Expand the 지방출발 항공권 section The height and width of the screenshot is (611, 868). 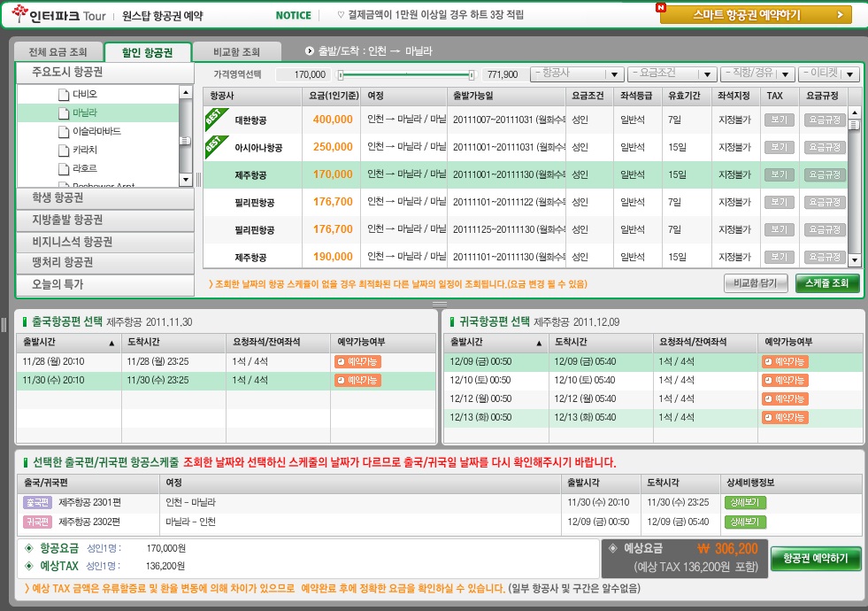point(105,220)
